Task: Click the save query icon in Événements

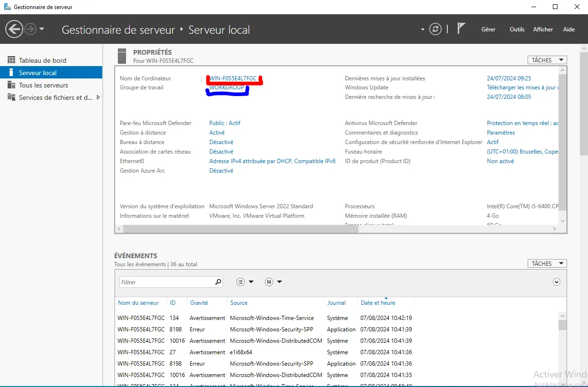Action: [269, 281]
